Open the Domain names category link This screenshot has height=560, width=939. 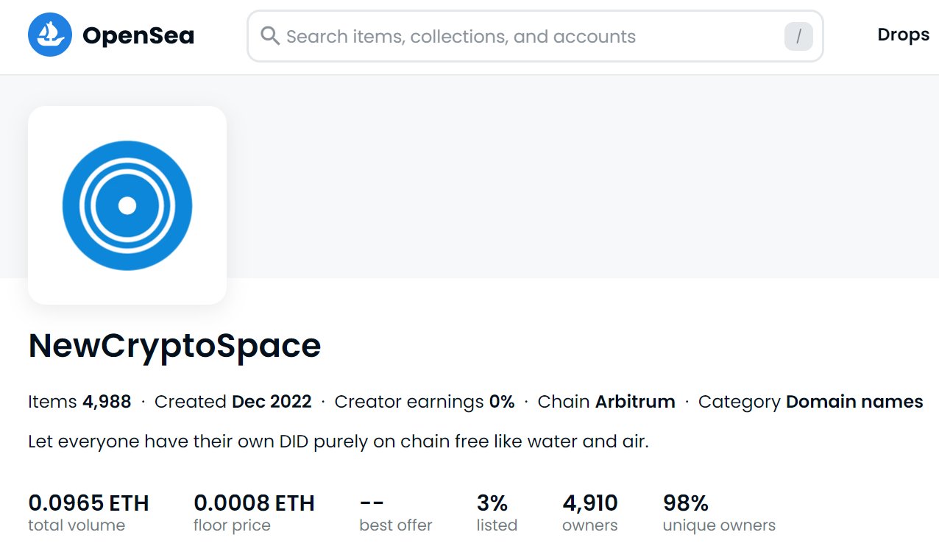pos(854,402)
